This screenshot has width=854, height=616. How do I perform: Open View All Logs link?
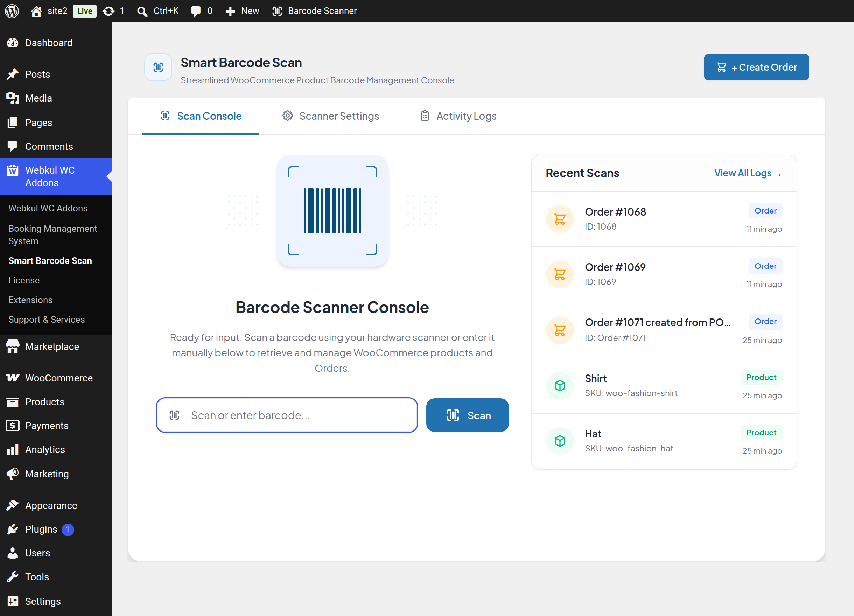pos(748,173)
